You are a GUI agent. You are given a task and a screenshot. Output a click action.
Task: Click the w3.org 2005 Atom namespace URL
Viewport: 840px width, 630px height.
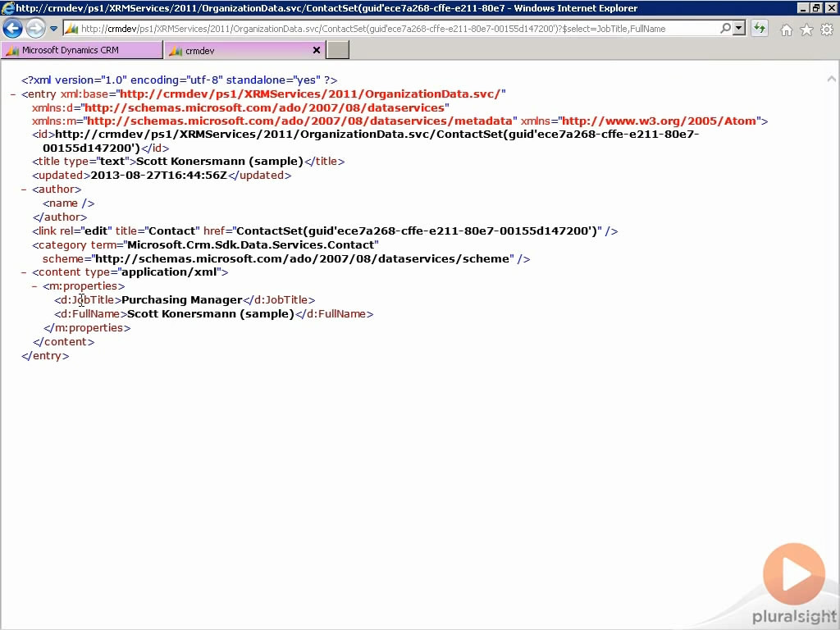(x=659, y=121)
